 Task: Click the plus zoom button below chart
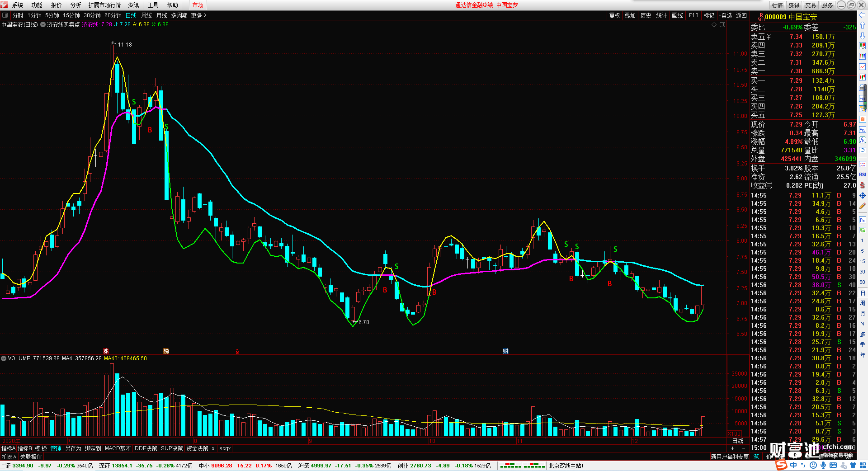point(732,448)
